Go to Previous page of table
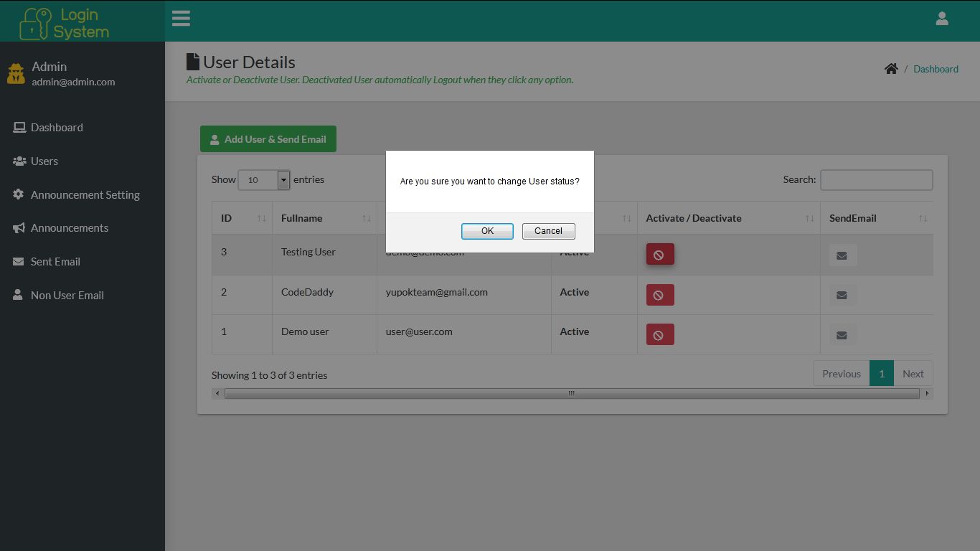 (842, 374)
